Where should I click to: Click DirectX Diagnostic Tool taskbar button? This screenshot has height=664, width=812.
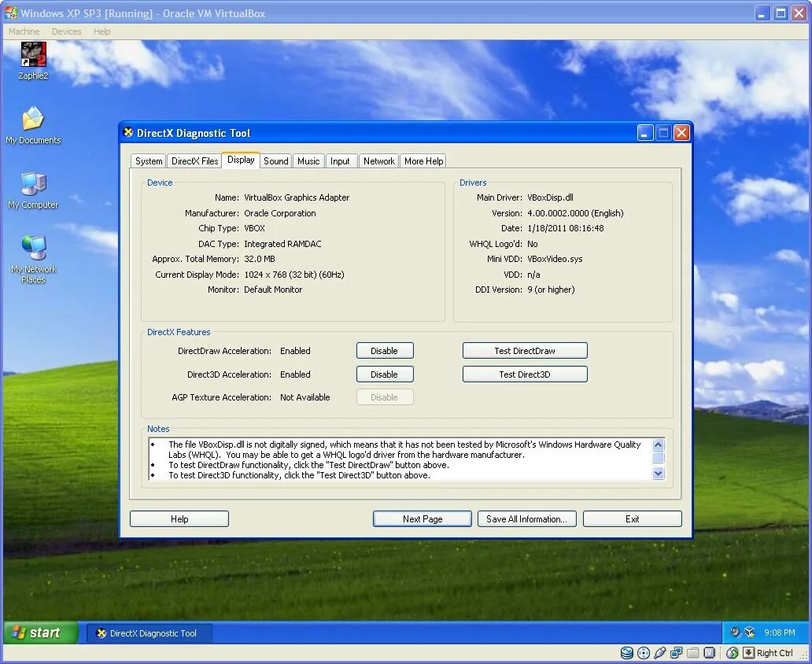click(149, 633)
